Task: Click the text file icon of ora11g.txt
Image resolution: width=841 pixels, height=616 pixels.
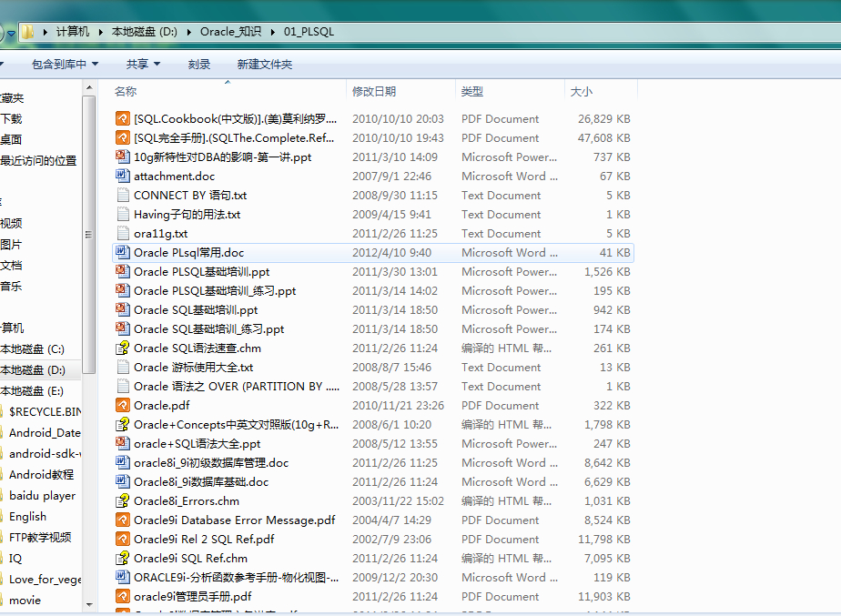Action: (123, 233)
